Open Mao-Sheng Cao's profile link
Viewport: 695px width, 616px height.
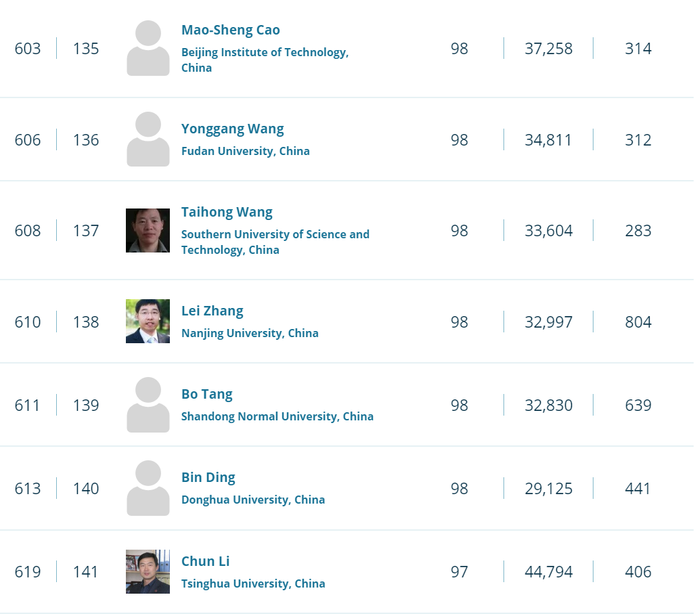[230, 30]
